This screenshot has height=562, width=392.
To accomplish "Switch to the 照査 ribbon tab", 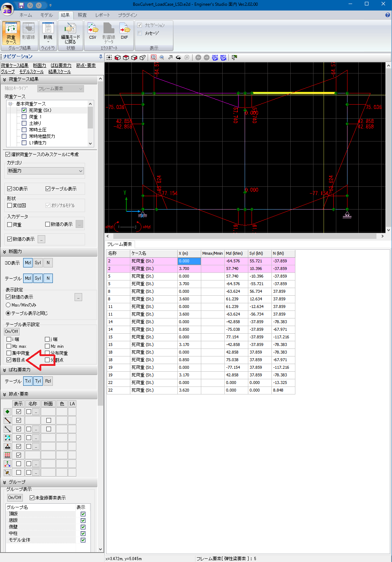I will [x=82, y=15].
